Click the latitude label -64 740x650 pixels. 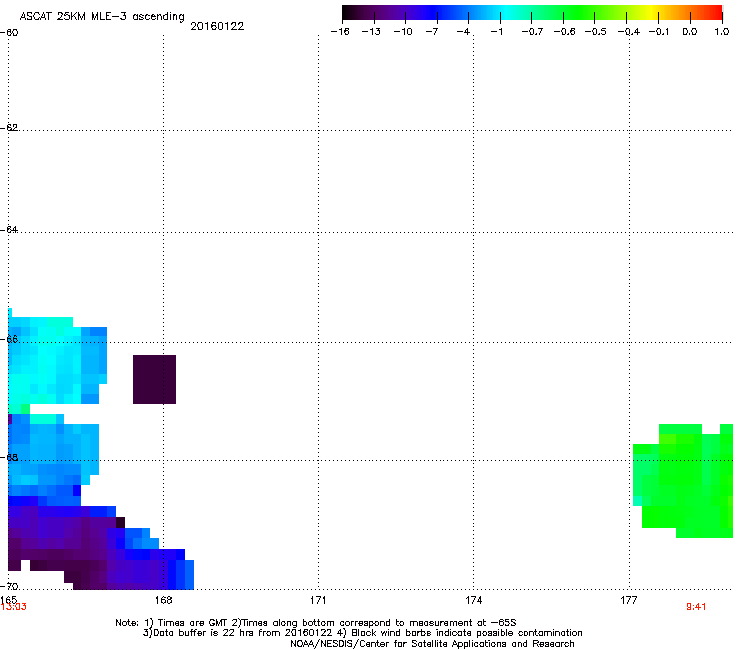tap(9, 230)
